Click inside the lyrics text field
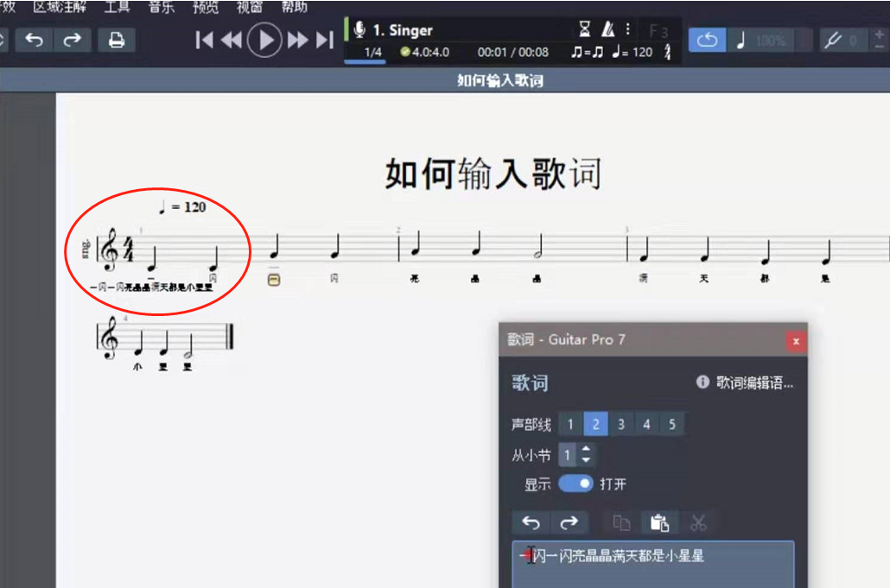This screenshot has height=588, width=890. 652,564
